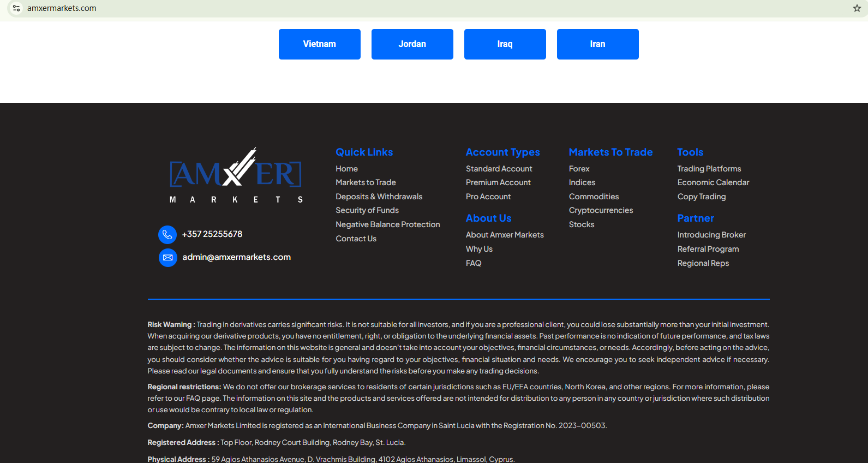Click the Quick Links footer heading
Image resolution: width=868 pixels, height=463 pixels.
tap(364, 152)
